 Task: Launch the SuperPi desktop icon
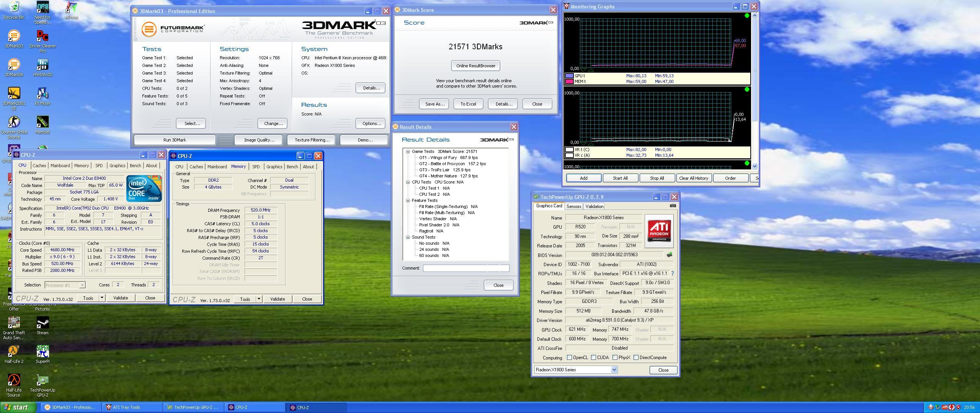[42, 354]
